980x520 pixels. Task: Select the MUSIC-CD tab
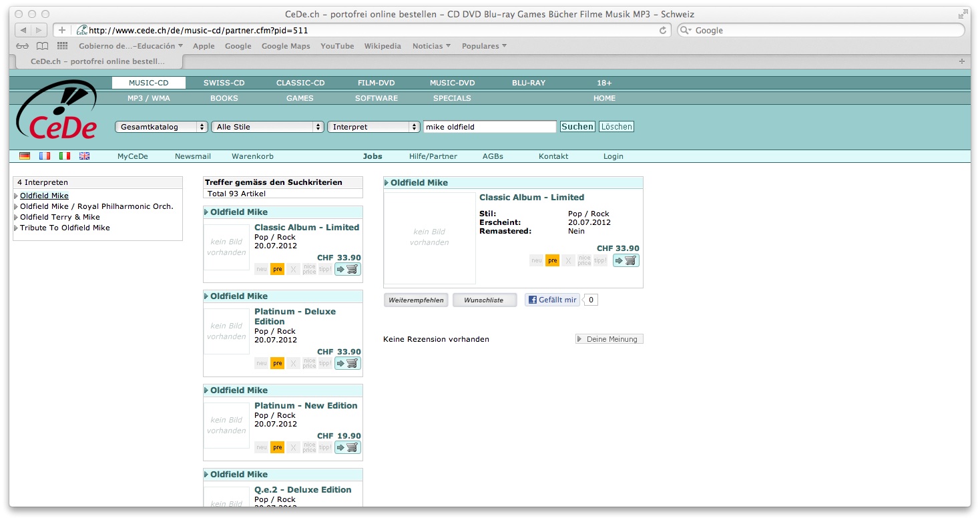pyautogui.click(x=149, y=83)
